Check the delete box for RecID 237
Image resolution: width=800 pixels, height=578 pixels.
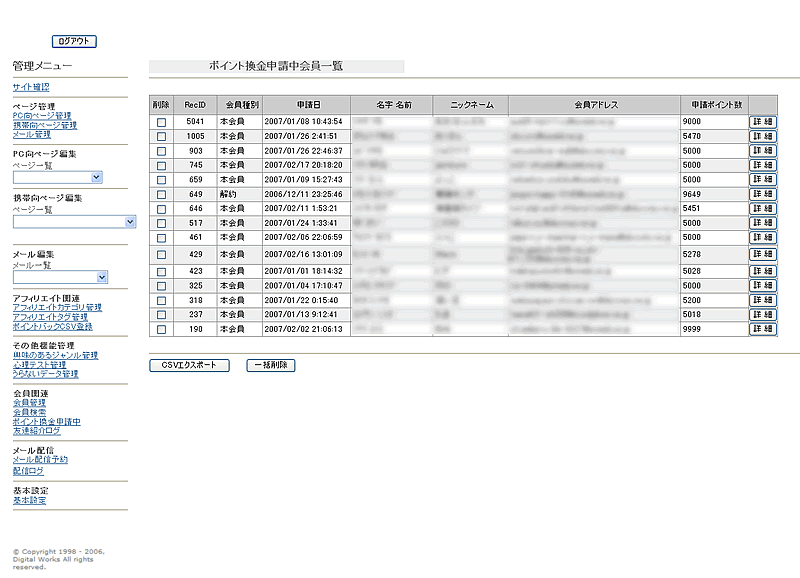[x=161, y=315]
